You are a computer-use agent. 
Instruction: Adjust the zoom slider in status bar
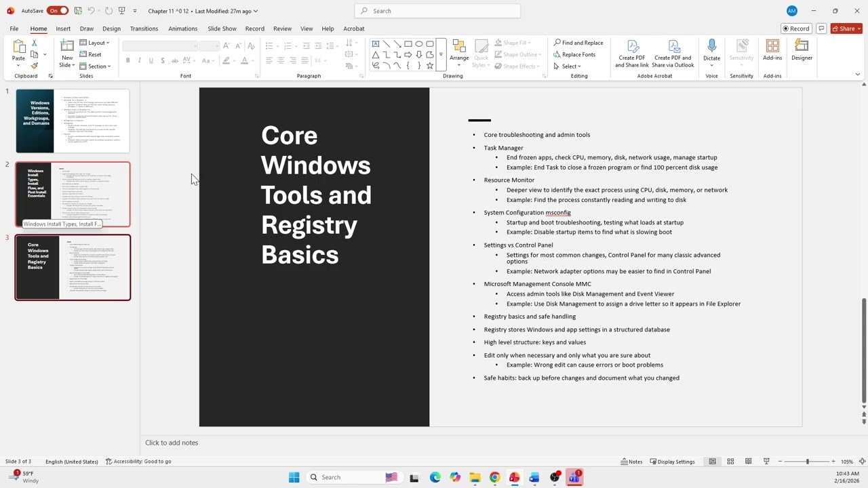click(807, 462)
